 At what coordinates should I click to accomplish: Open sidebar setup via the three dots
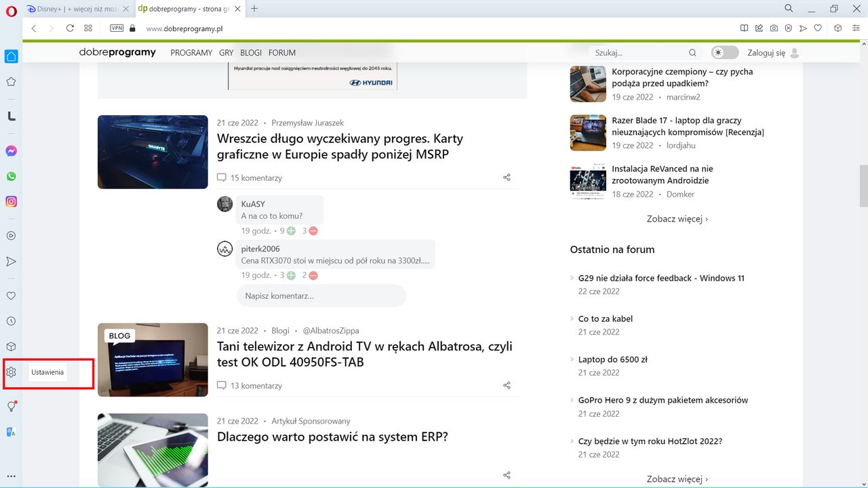[11, 475]
